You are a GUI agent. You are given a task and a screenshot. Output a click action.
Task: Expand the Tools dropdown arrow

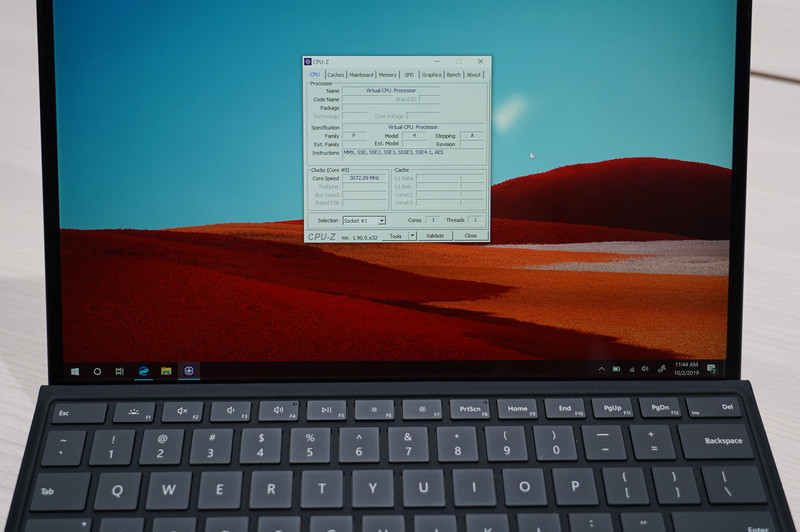coord(413,236)
